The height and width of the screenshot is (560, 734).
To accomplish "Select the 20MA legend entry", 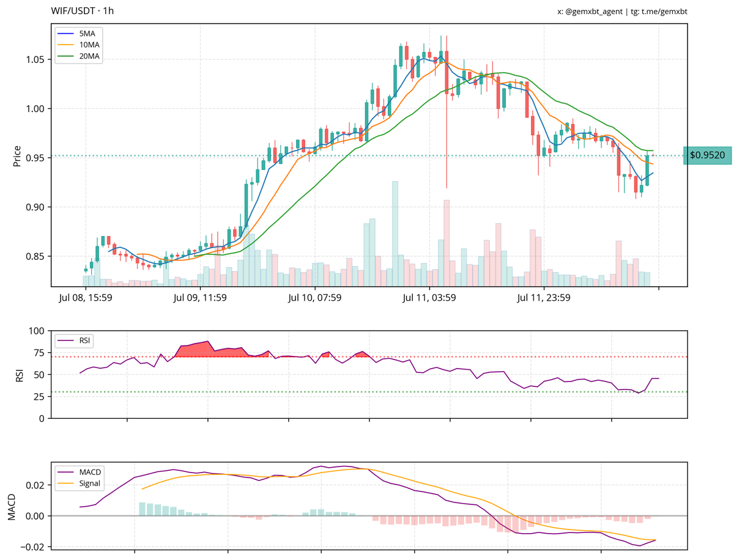I will point(78,56).
